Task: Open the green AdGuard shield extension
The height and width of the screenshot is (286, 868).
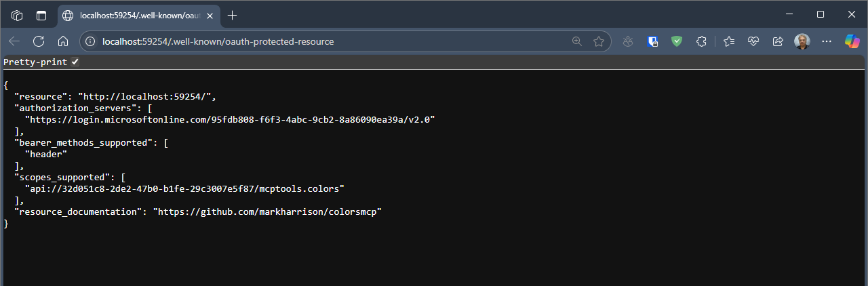Action: point(677,41)
